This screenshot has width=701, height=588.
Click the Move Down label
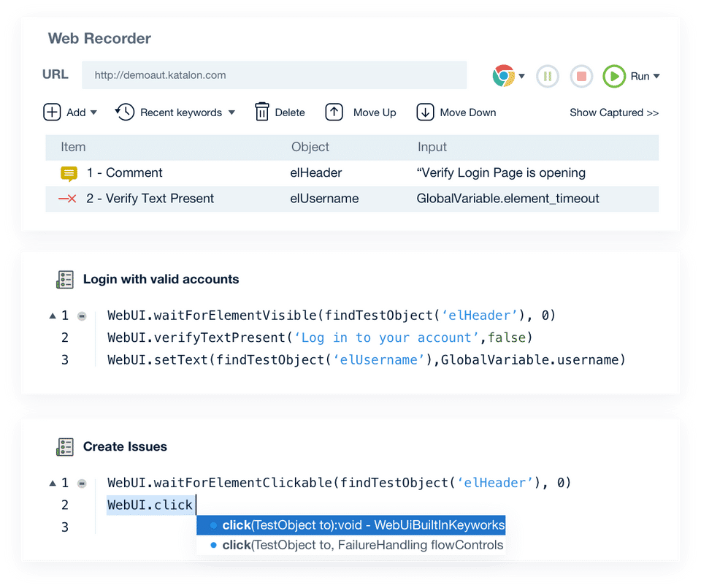pyautogui.click(x=468, y=112)
